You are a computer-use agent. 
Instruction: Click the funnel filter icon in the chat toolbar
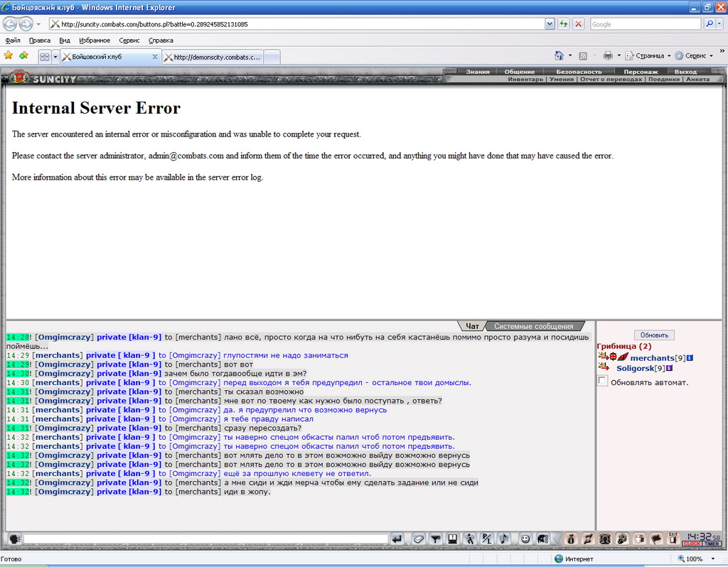pos(435,539)
